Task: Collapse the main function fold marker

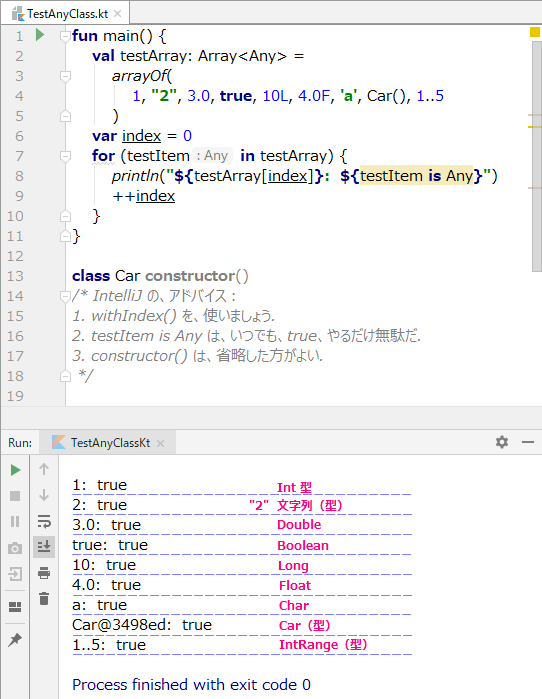Action: [66, 36]
